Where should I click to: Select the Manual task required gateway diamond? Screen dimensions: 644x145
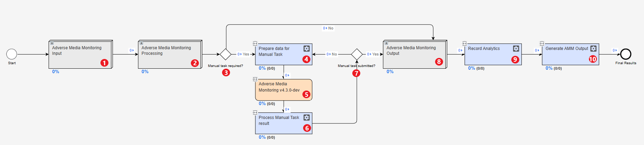226,54
